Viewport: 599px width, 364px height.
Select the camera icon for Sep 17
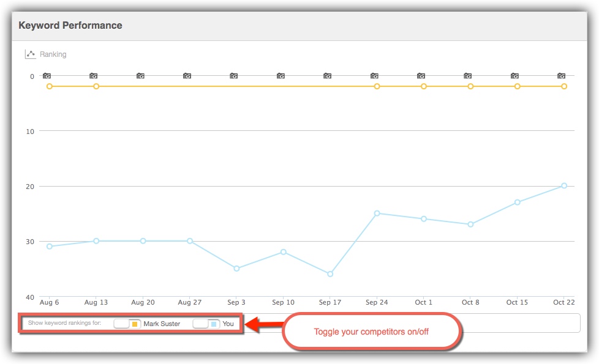pyautogui.click(x=328, y=76)
